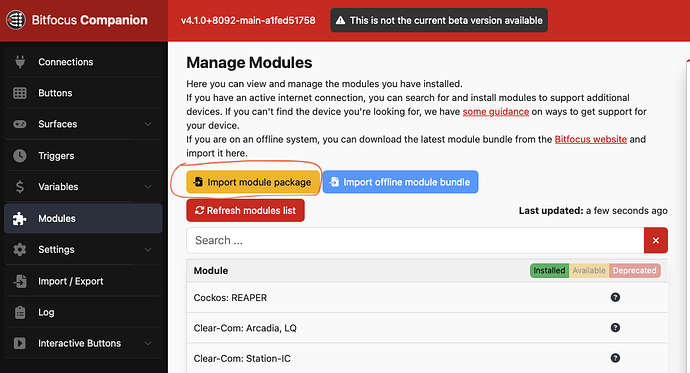Toggle the Available filter
690x373 pixels.
point(589,271)
